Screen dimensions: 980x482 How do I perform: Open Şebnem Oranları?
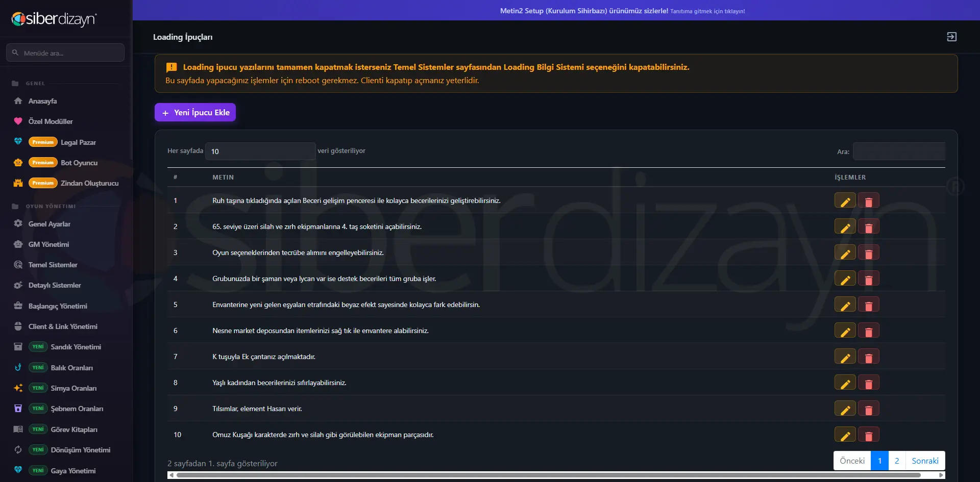pyautogui.click(x=65, y=409)
